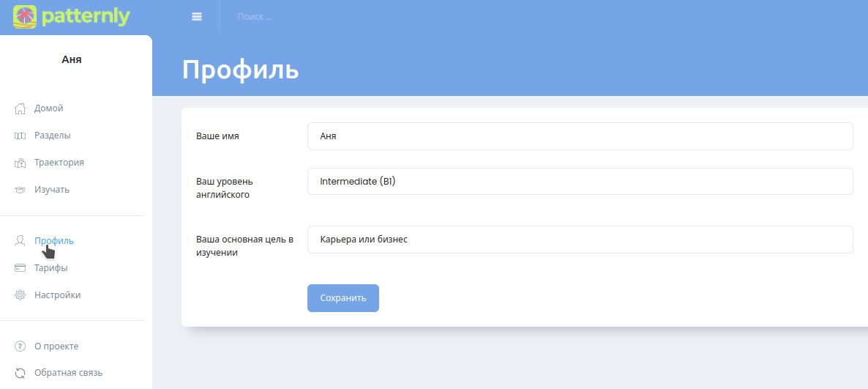This screenshot has height=389, width=868.
Task: Open the Тарифы menu item
Action: [x=51, y=268]
